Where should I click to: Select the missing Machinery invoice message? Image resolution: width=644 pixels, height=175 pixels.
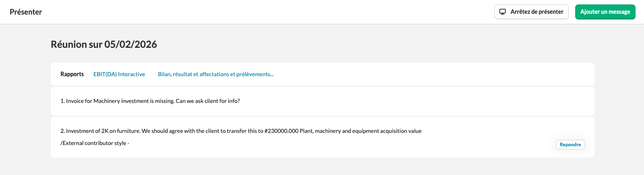150,101
